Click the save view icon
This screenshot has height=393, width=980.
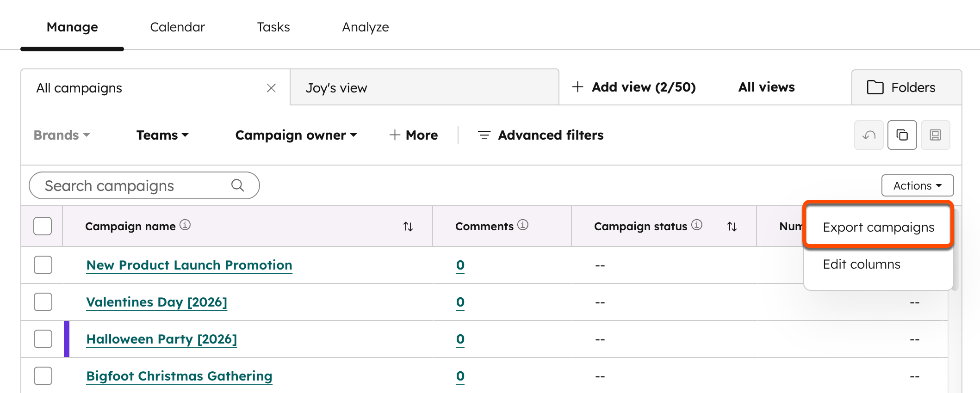(935, 135)
